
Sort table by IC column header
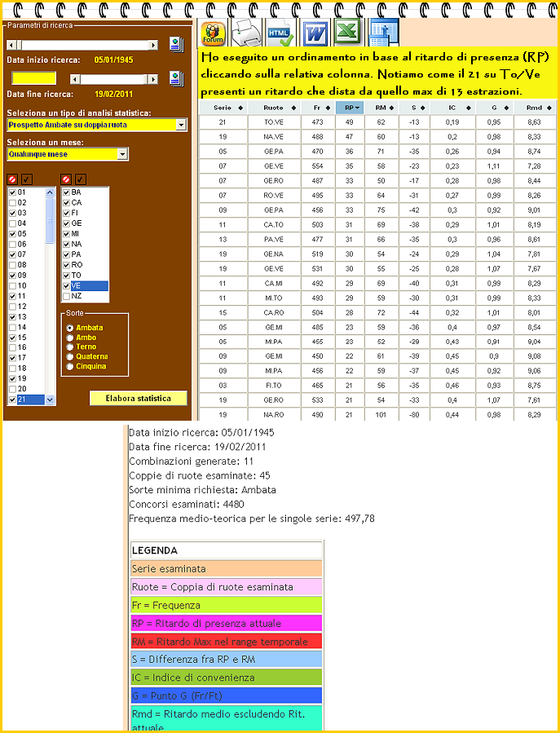tap(452, 108)
